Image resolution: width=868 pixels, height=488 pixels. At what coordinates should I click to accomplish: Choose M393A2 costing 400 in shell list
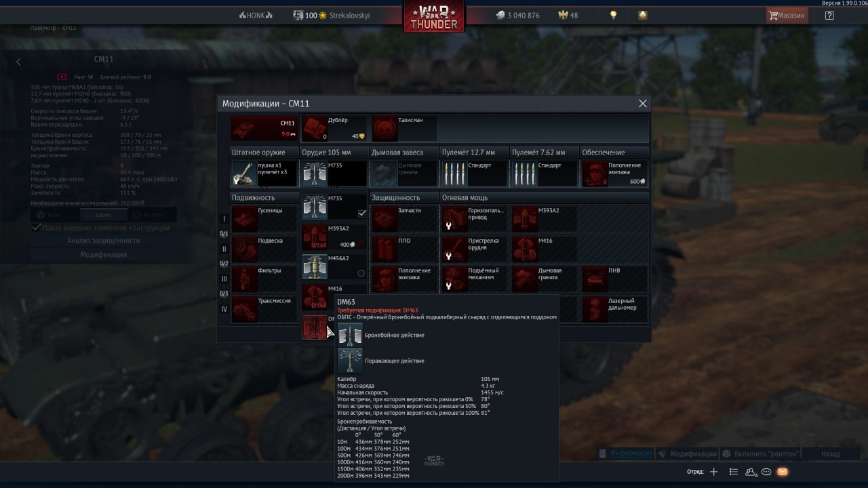(334, 237)
